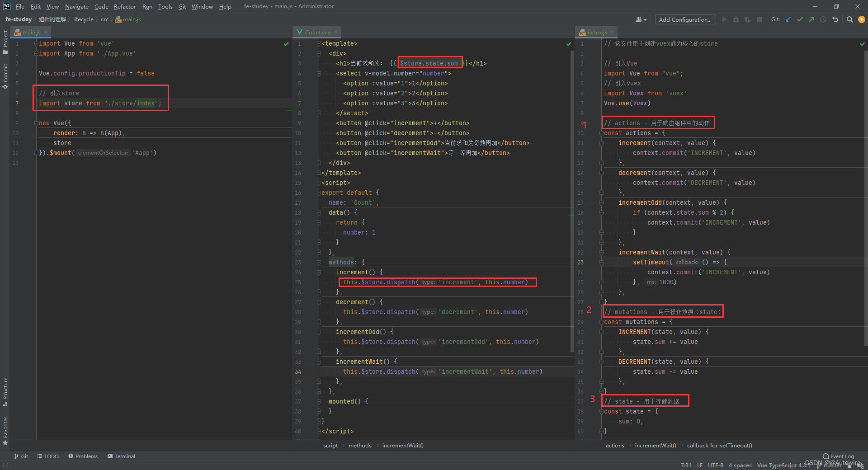Image resolution: width=868 pixels, height=470 pixels.
Task: Switch to the index.js tab
Action: tap(596, 33)
